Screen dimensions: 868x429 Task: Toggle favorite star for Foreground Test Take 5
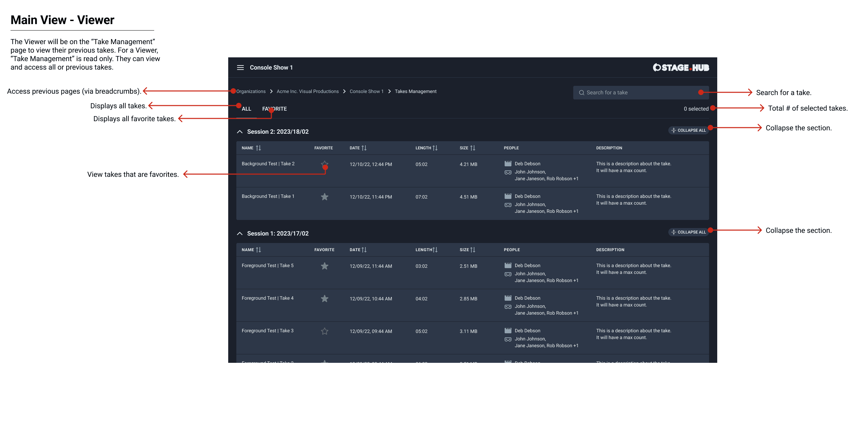click(x=325, y=266)
